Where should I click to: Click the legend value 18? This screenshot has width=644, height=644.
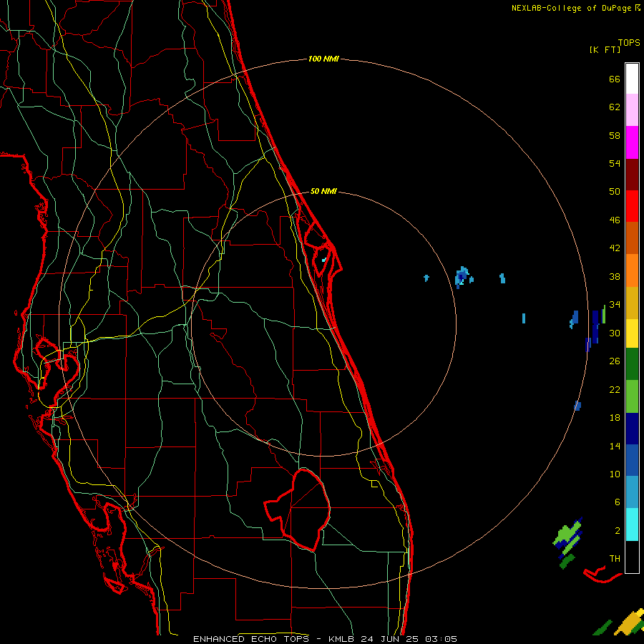[615, 418]
